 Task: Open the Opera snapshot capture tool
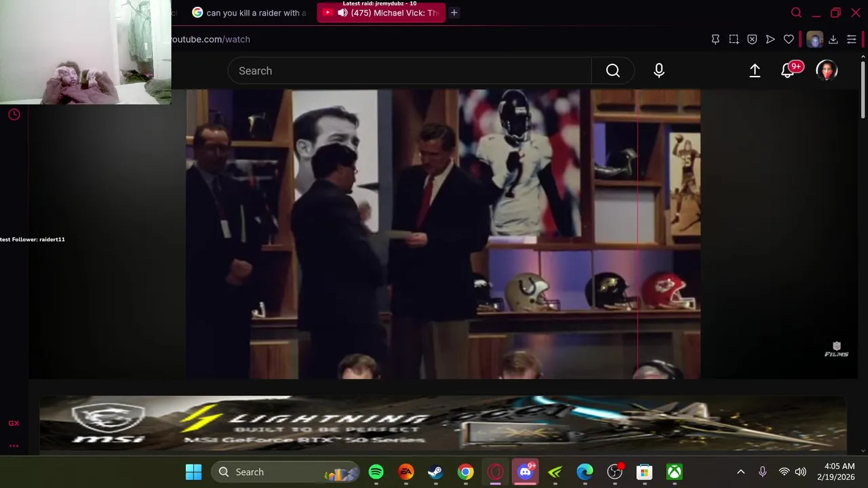(x=734, y=39)
